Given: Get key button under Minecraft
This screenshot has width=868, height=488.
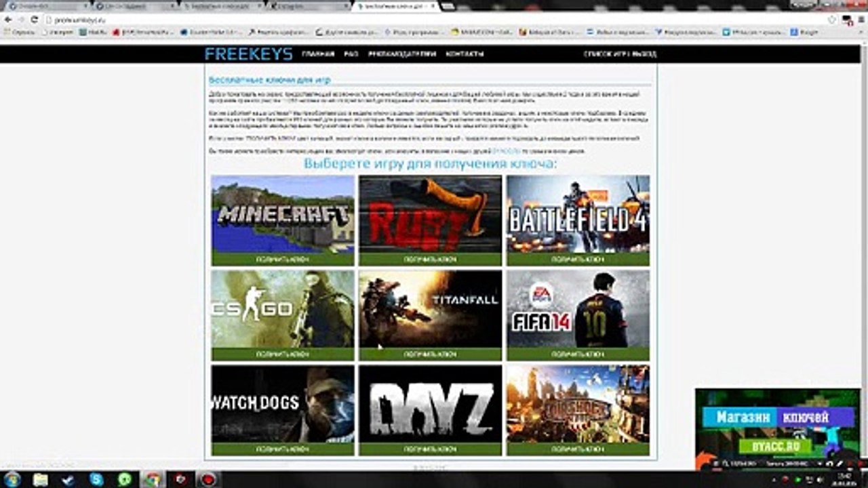Looking at the screenshot, I should pyautogui.click(x=283, y=259).
